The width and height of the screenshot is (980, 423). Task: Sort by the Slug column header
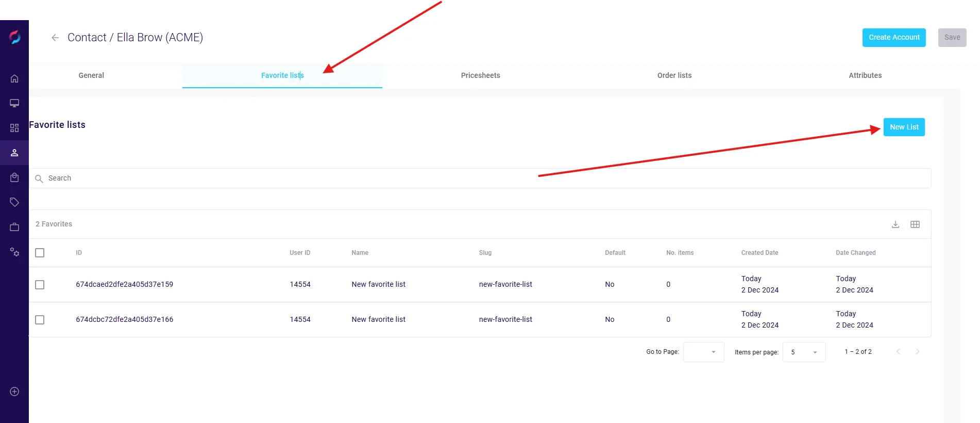485,253
